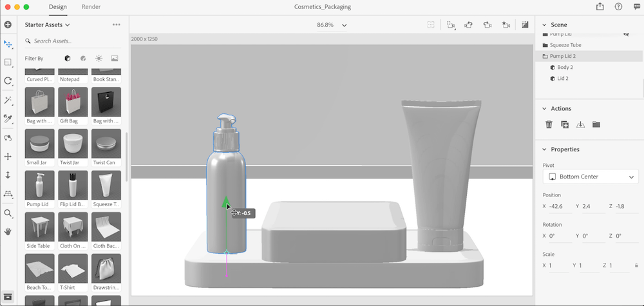
Task: Toggle the Lights filter in assets
Action: pos(99,58)
